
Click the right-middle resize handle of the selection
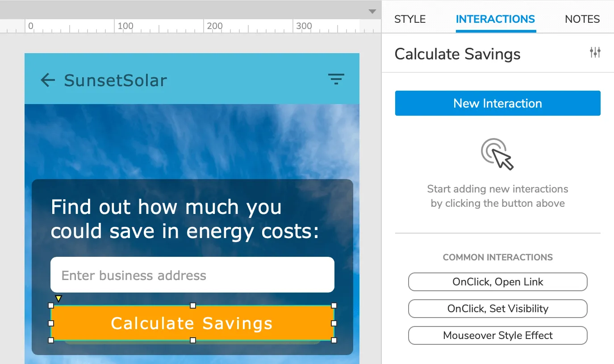(334, 323)
